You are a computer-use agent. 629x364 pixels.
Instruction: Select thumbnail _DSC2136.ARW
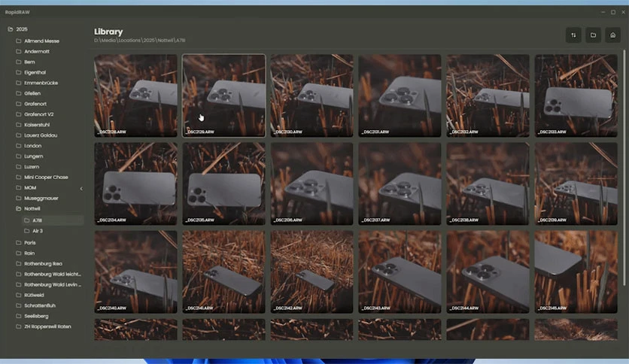pos(311,184)
